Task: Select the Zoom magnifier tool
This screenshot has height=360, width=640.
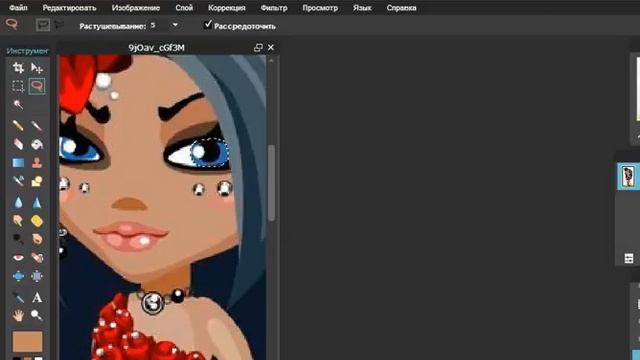Action: (37, 315)
